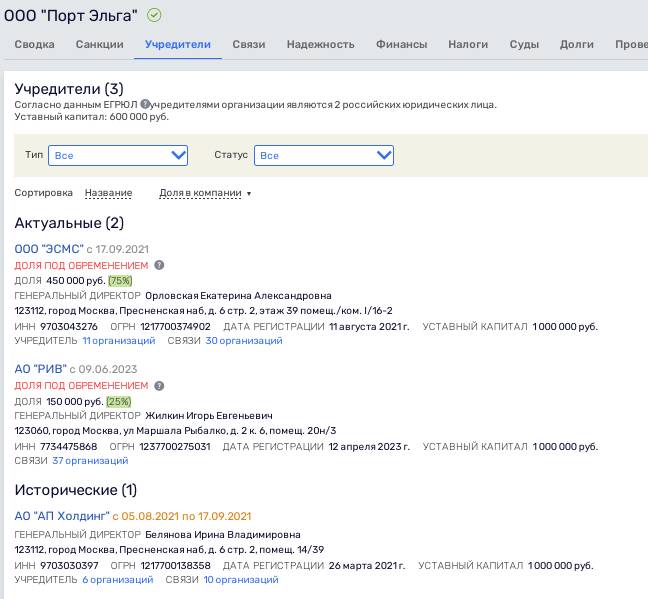
Task: Open ЭСМС founder of 11 организаций link
Action: pyautogui.click(x=119, y=341)
